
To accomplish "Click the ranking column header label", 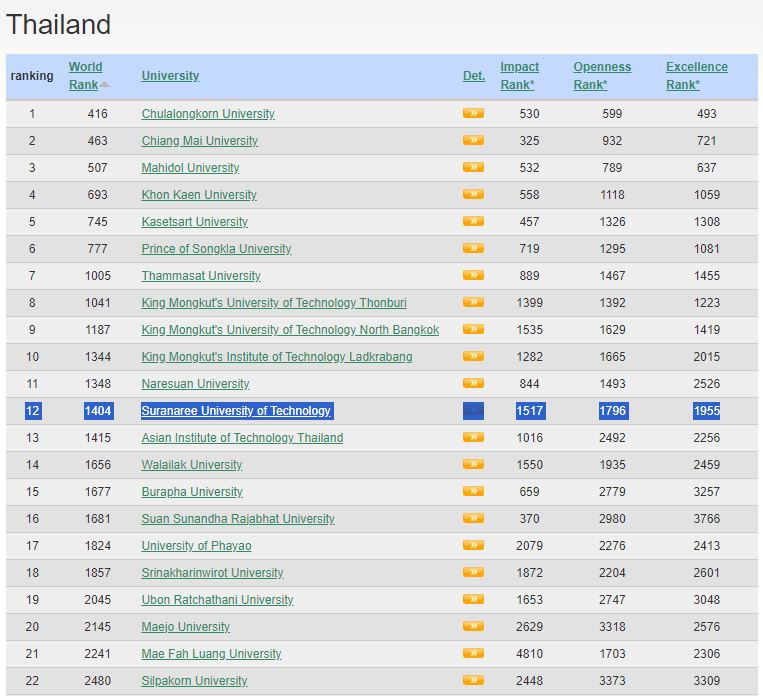I will point(32,76).
